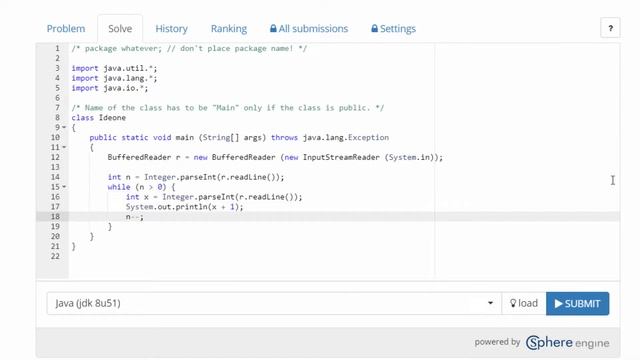Collapse the code fold at line 9
The width and height of the screenshot is (640, 360).
[x=64, y=127]
